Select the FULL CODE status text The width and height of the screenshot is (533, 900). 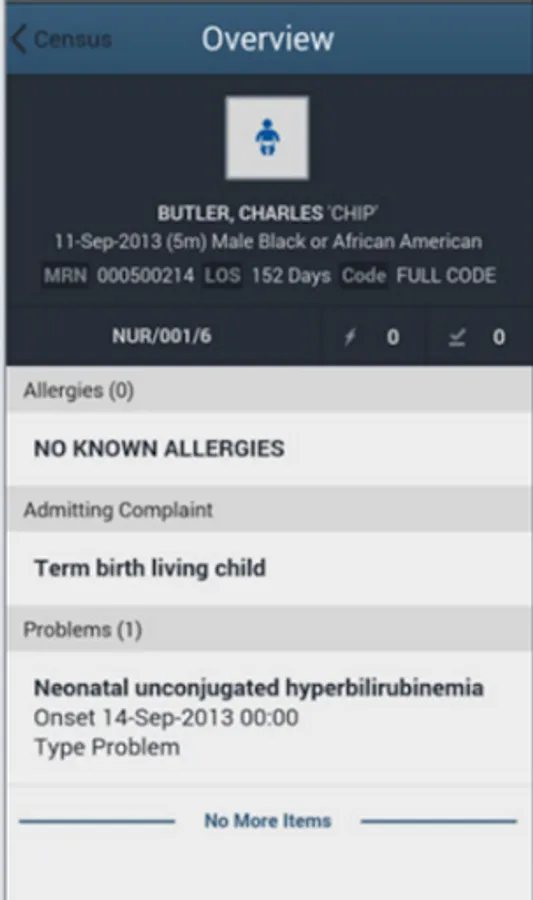pos(446,276)
